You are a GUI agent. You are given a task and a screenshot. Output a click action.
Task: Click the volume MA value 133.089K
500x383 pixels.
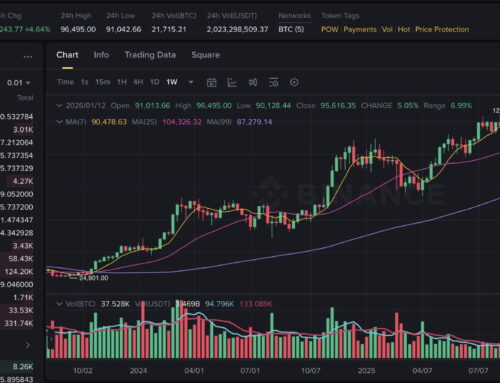tap(256, 304)
